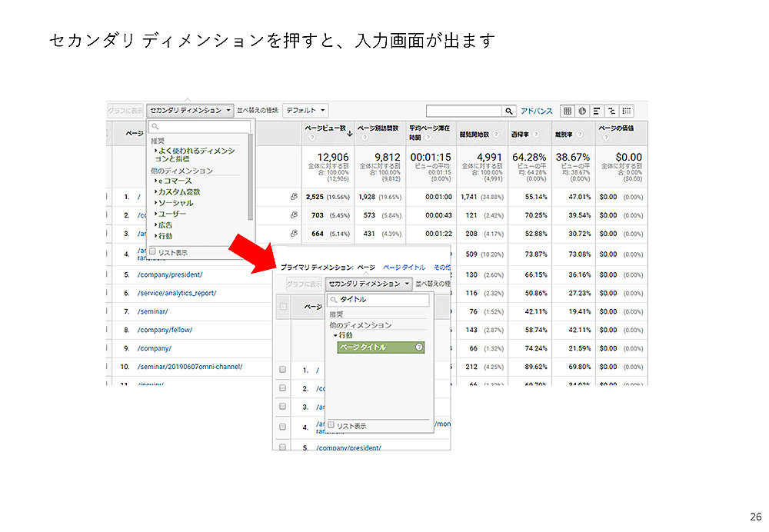Check the row 1 checkbox in lower table
Viewport: 769px width, 532px height.
coord(283,370)
